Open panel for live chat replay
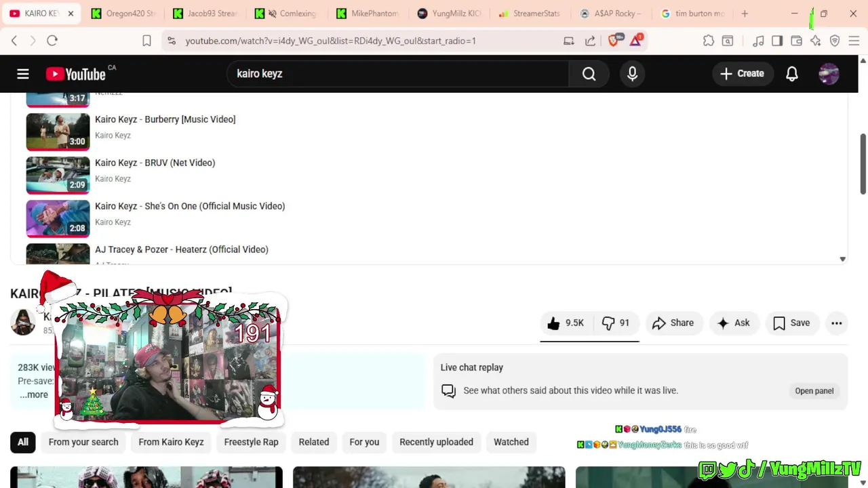Screen dimensions: 868x488 click(814, 391)
